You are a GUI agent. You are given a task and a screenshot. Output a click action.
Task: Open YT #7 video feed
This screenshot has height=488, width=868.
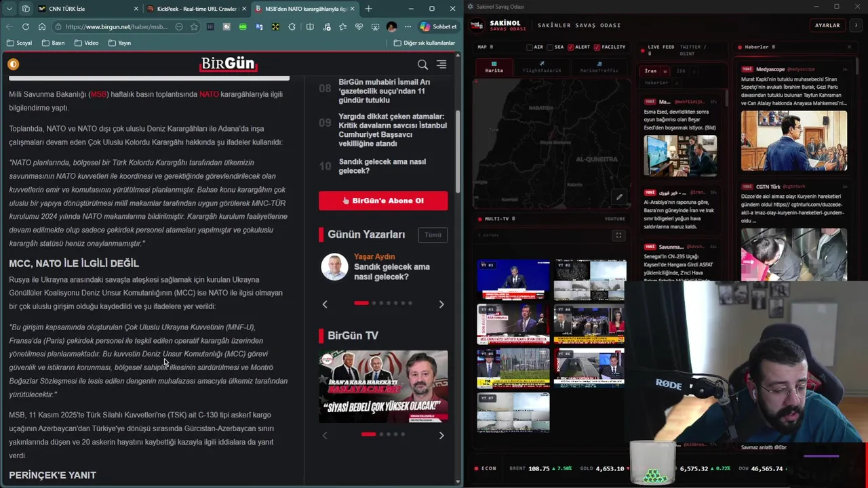(513, 412)
